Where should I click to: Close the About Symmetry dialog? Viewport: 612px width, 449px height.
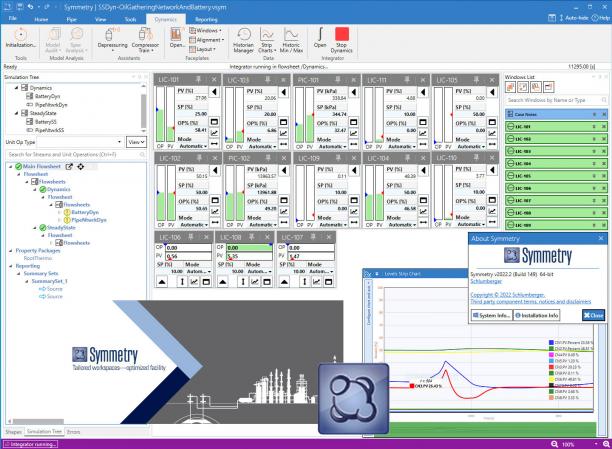coord(593,315)
